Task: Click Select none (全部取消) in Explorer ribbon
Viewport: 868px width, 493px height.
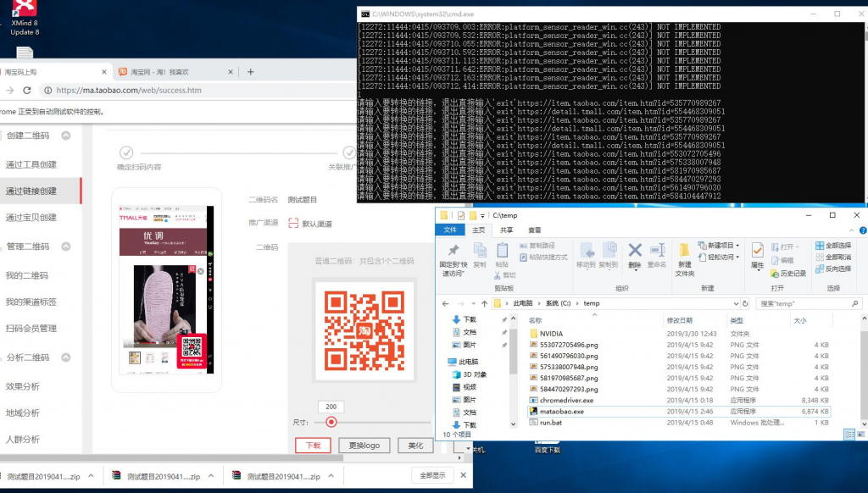Action: pos(833,257)
